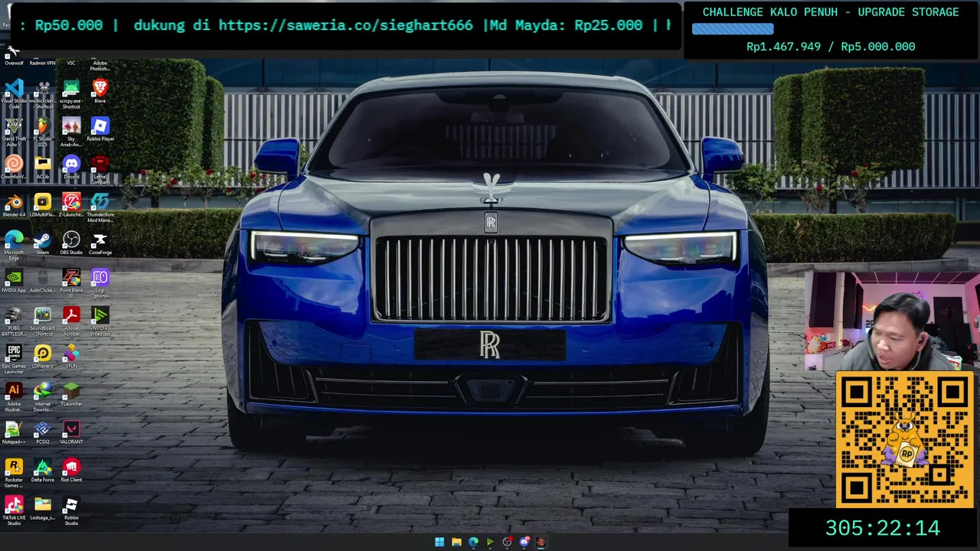Click the webcam overlay feed

tap(891, 321)
